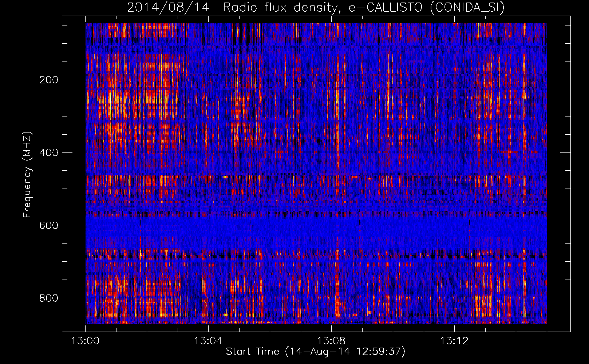Click the 200 frequency tick label

[49, 80]
